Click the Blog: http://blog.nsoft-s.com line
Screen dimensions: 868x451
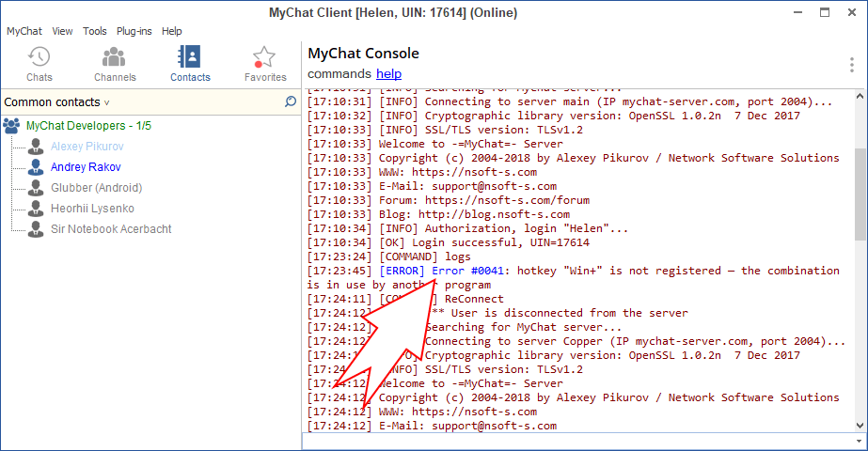[438, 214]
